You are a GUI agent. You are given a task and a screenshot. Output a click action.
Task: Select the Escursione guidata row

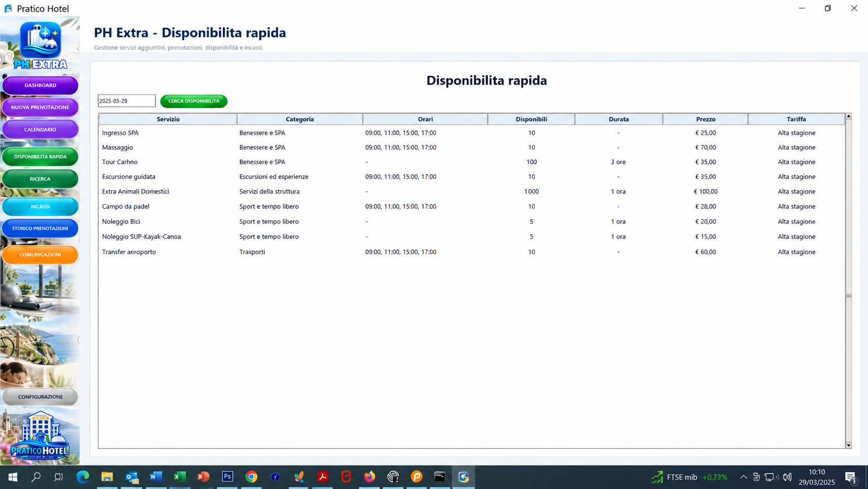[x=471, y=177]
